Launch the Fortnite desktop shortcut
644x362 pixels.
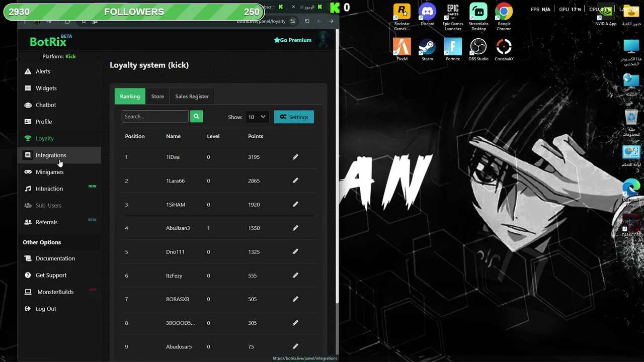(453, 50)
